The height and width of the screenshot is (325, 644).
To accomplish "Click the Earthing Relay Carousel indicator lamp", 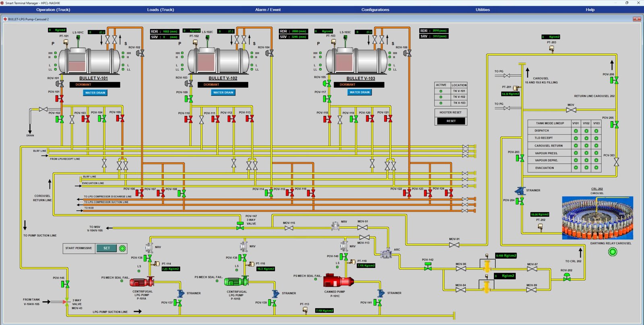I will [613, 252].
